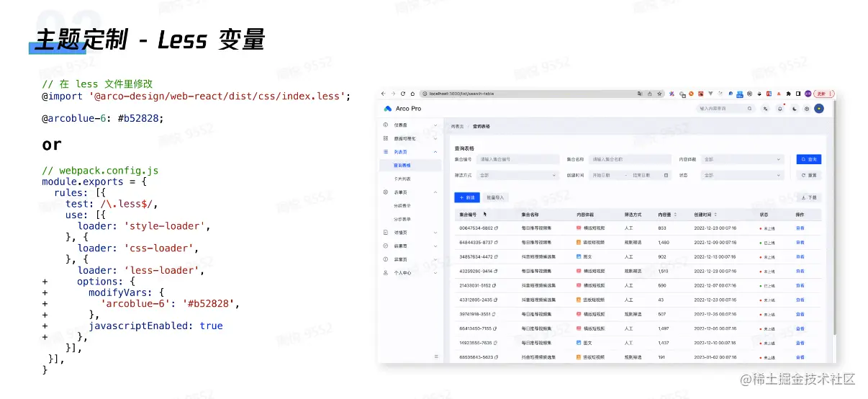Bookmark the page with the star icon

[x=660, y=94]
